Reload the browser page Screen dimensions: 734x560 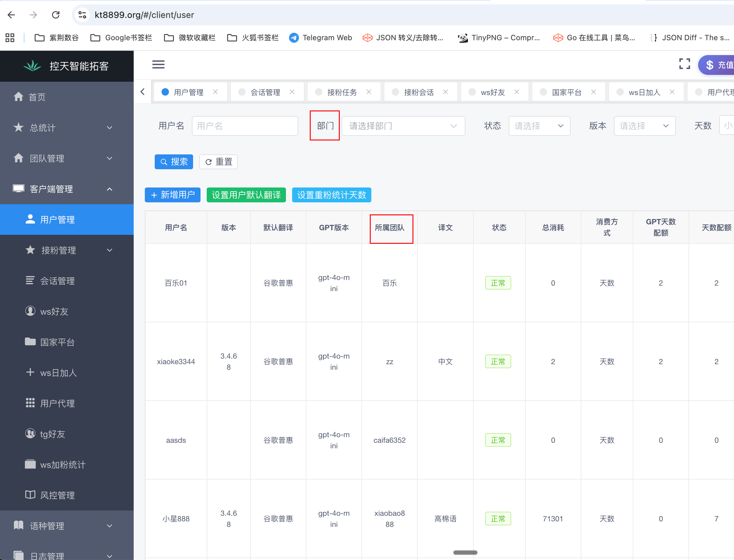click(56, 15)
